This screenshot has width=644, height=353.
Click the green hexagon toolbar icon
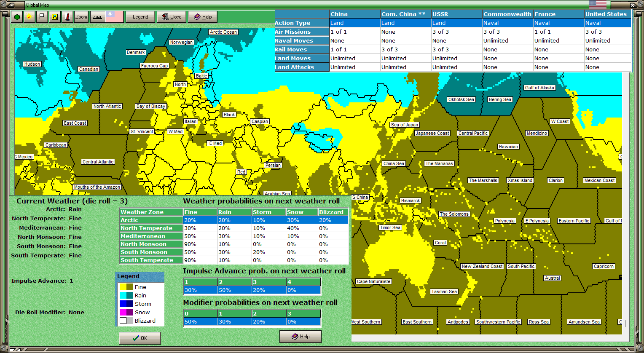click(17, 17)
